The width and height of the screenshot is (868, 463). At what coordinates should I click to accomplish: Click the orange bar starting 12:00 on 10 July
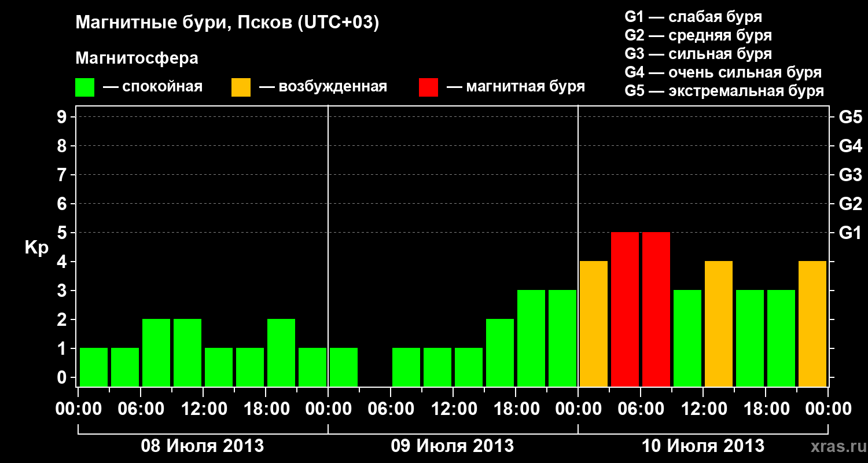click(719, 324)
